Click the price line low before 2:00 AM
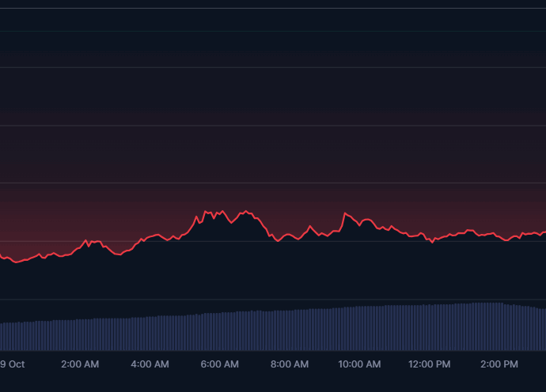 point(16,262)
